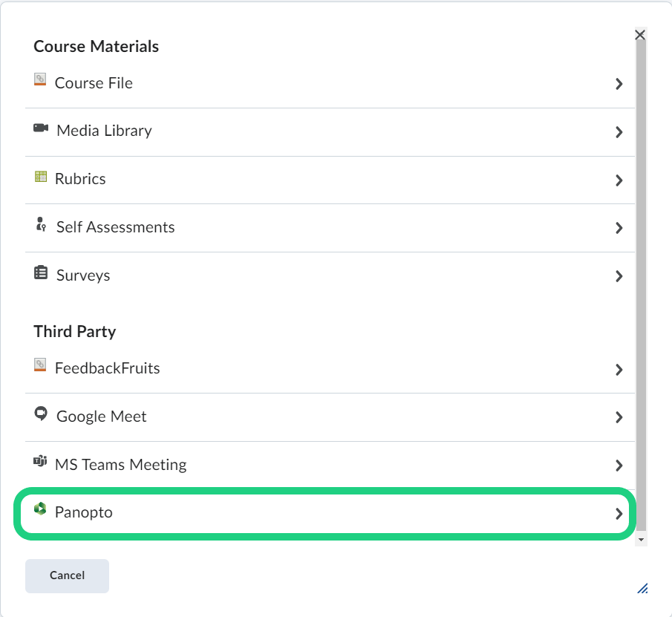
Task: Click the Self Assessments person icon
Action: (41, 224)
